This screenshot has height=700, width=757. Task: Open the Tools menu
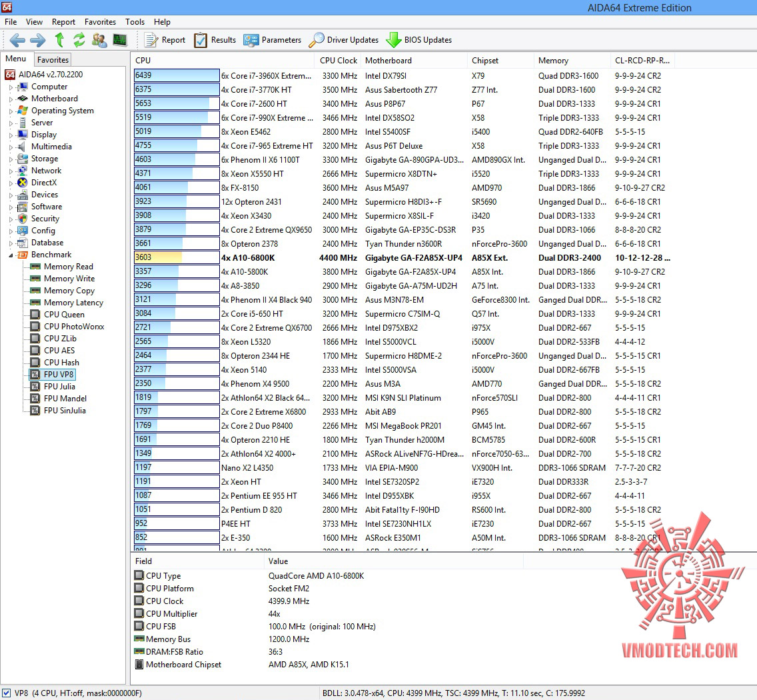tap(135, 22)
